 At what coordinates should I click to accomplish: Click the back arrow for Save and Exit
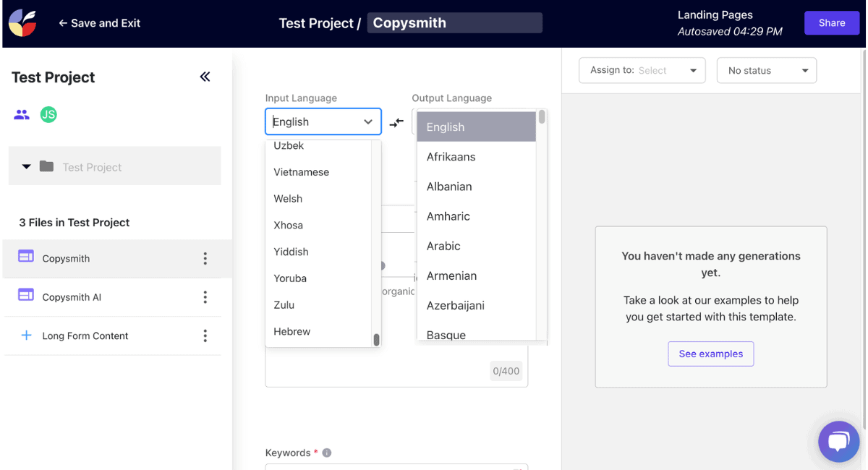click(x=63, y=23)
